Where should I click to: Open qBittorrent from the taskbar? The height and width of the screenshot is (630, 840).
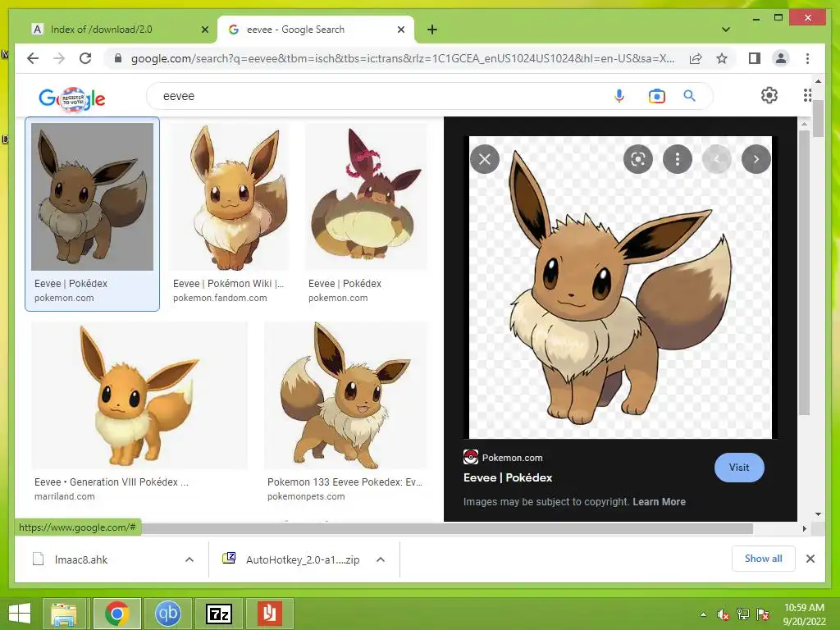(x=167, y=614)
